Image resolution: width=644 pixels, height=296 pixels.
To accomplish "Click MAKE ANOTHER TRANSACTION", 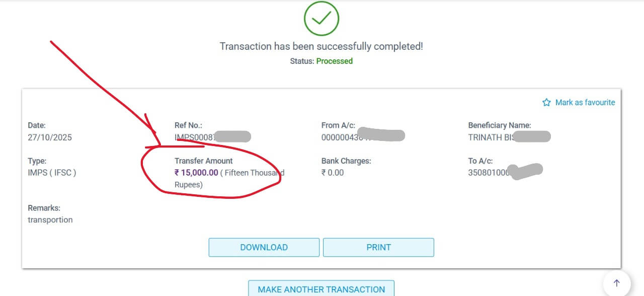I will point(321,289).
